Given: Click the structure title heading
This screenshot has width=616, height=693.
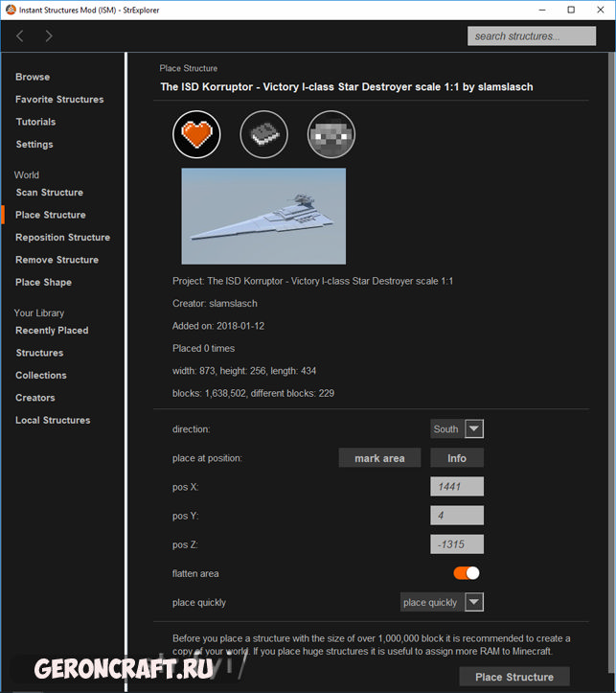Looking at the screenshot, I should tap(347, 87).
